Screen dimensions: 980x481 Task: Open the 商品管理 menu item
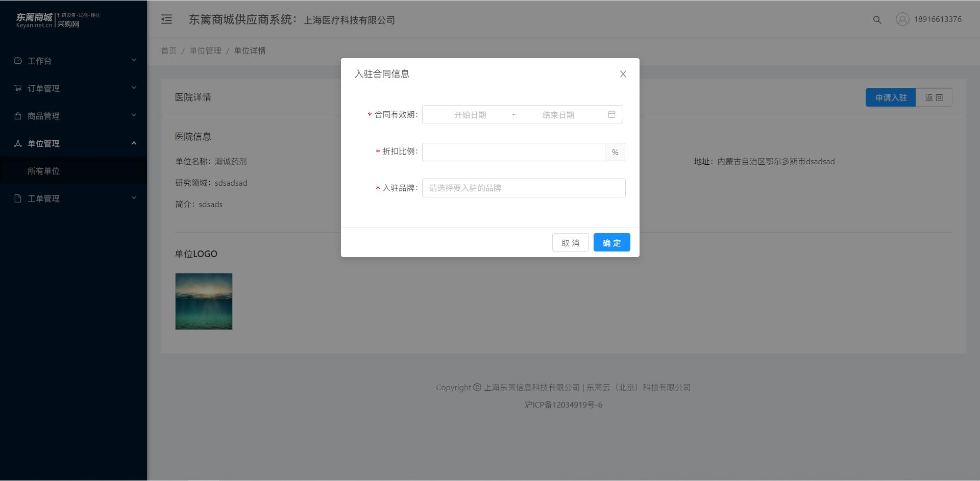click(73, 116)
